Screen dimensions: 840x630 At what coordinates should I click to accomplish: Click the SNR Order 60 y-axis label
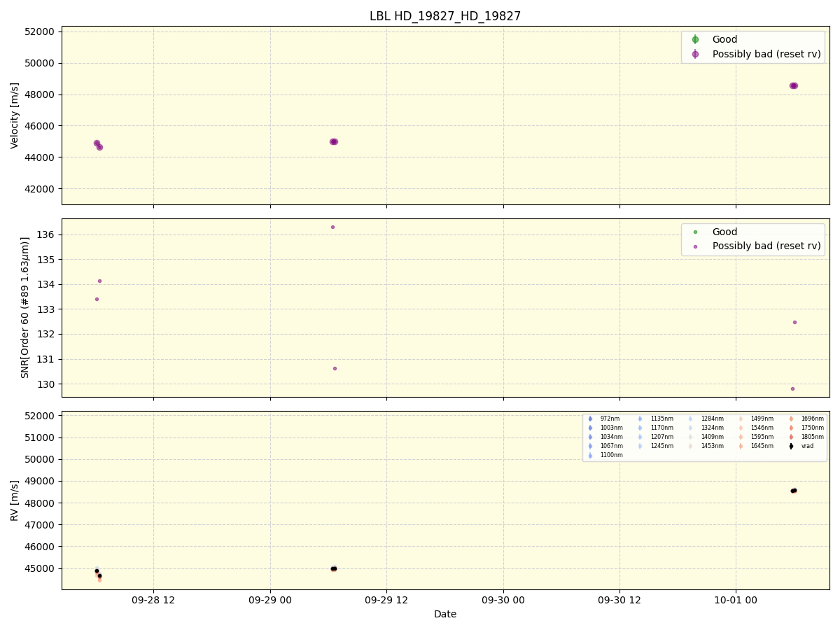[25, 307]
